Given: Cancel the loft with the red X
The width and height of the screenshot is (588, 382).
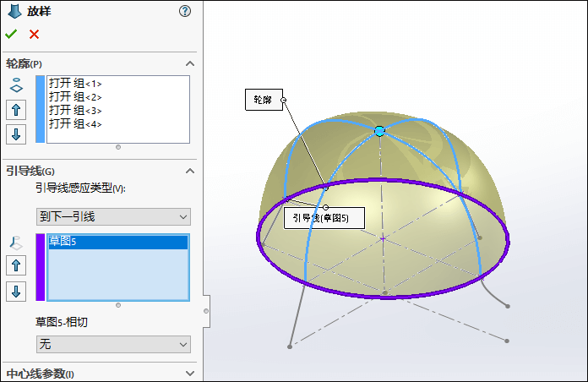Looking at the screenshot, I should 34,34.
